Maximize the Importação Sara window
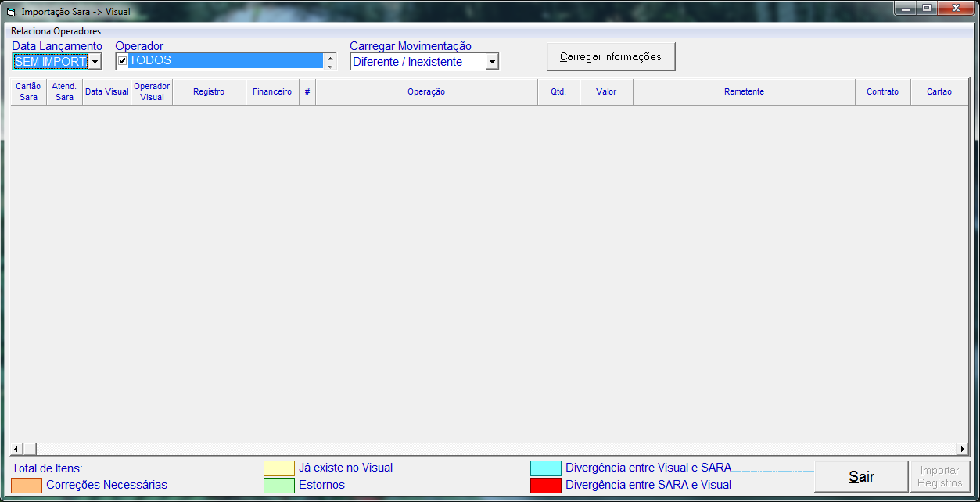 927,8
